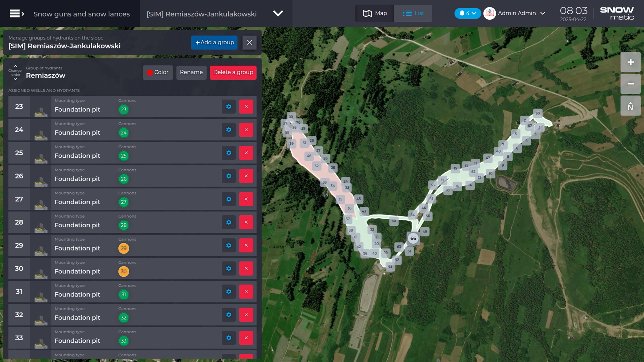Click the zoom out minus map button

[630, 84]
